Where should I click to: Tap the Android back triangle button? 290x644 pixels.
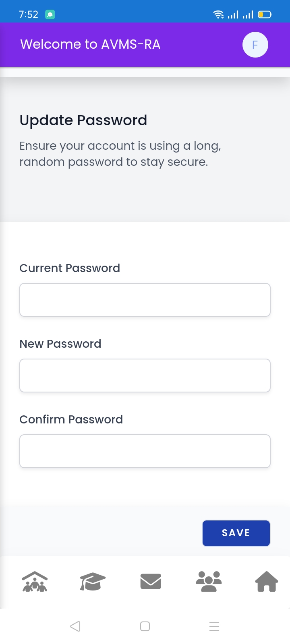75,626
